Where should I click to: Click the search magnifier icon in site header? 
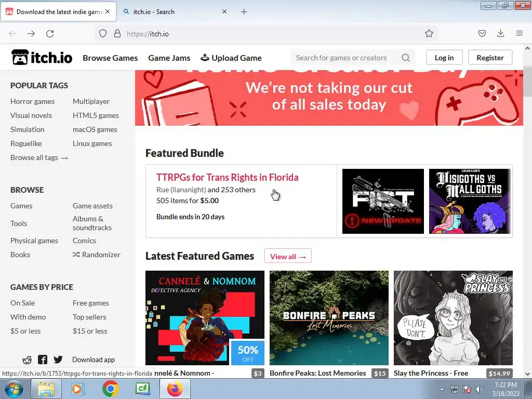(405, 58)
